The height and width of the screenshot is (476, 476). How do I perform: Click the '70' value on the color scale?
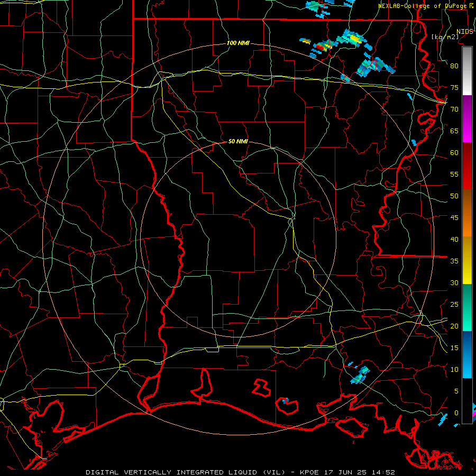click(x=454, y=109)
